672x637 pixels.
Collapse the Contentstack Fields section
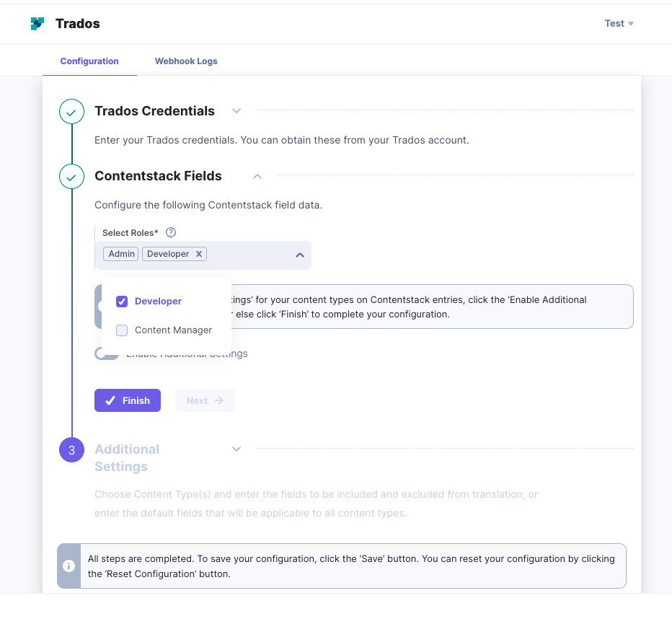click(257, 176)
